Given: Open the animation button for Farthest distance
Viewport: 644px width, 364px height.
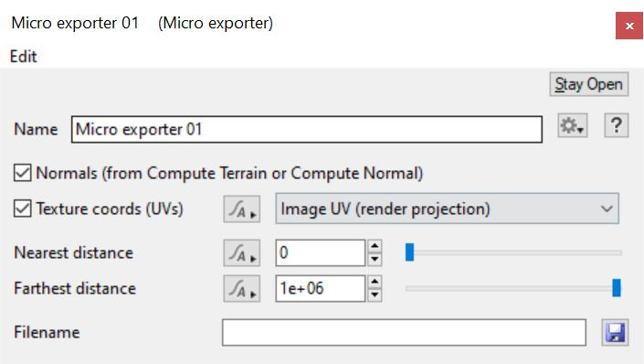Looking at the screenshot, I should coord(241,289).
